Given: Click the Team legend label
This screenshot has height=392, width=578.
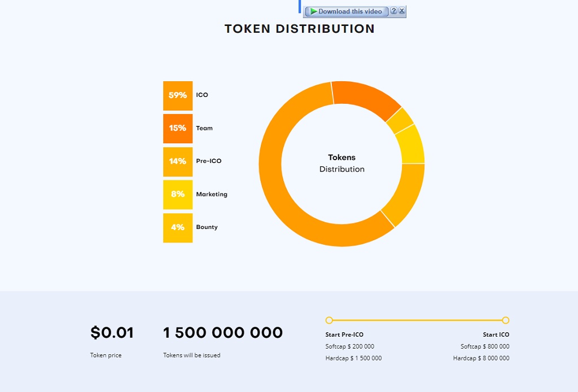Looking at the screenshot, I should [204, 128].
